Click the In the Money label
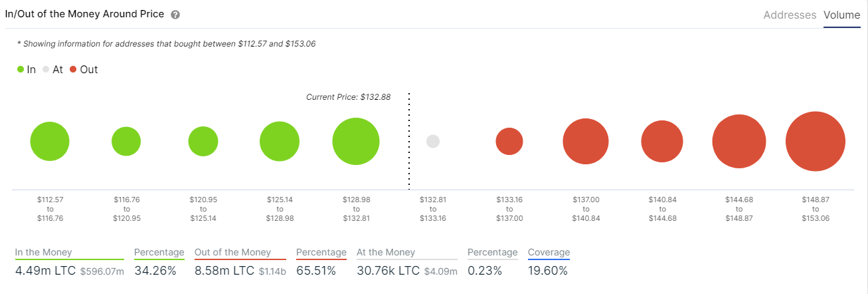Viewport: 868px width, 294px height. tap(44, 253)
